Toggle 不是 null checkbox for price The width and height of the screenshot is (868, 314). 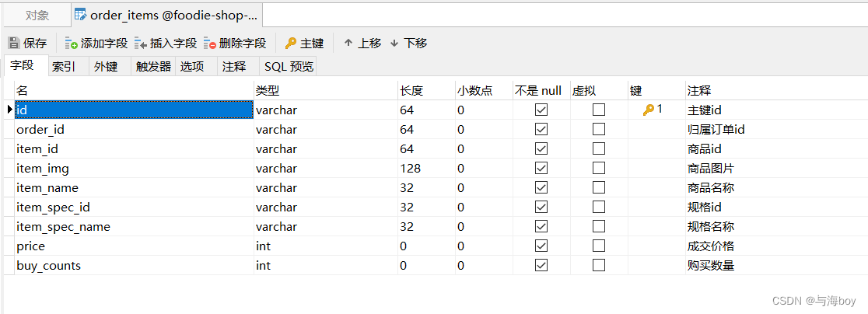[541, 246]
